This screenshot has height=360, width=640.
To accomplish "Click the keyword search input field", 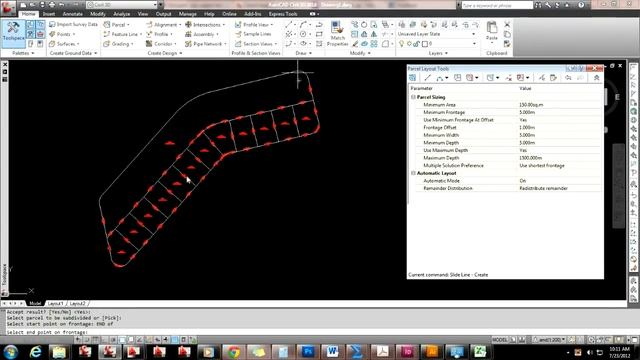I will pos(497,5).
